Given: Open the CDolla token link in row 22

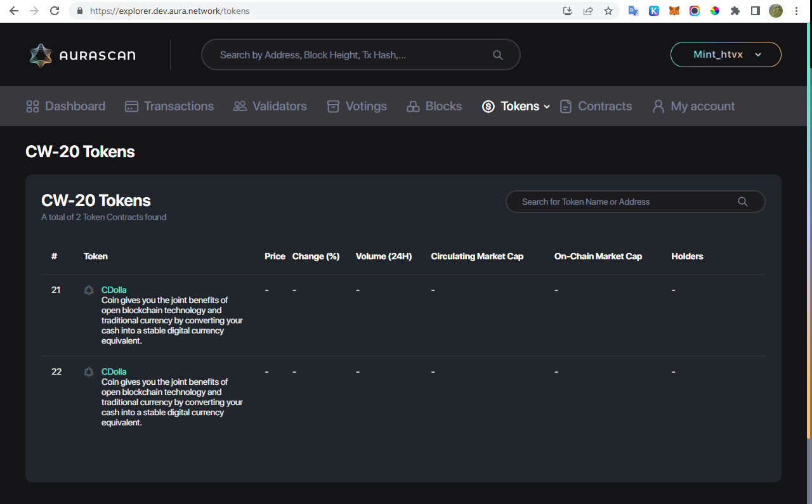Looking at the screenshot, I should click(114, 372).
